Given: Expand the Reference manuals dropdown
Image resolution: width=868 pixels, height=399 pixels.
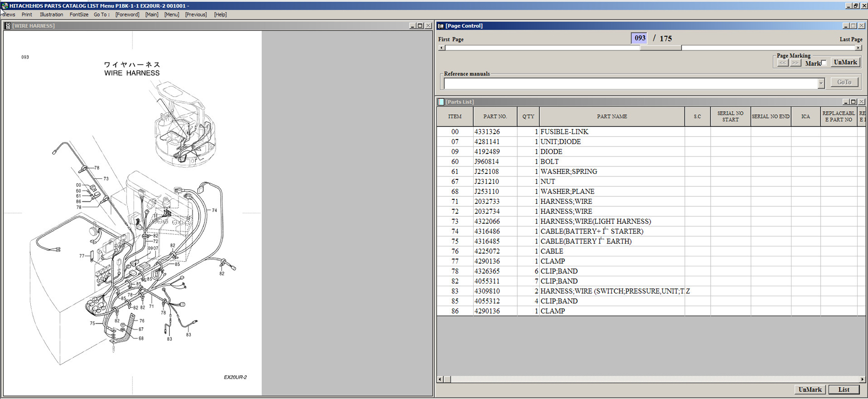Looking at the screenshot, I should pos(821,83).
